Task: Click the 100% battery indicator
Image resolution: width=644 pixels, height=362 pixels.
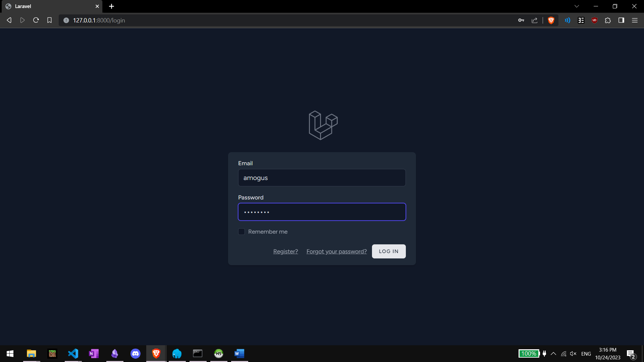Action: (529, 354)
